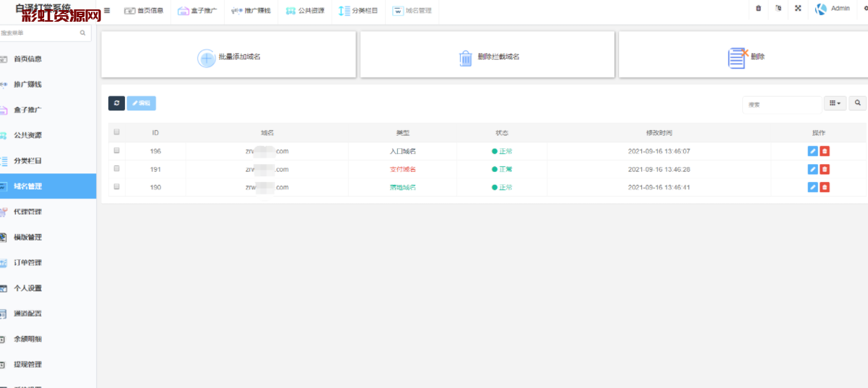Click the magnifier search icon beside column selector
The height and width of the screenshot is (388, 868).
pos(857,103)
